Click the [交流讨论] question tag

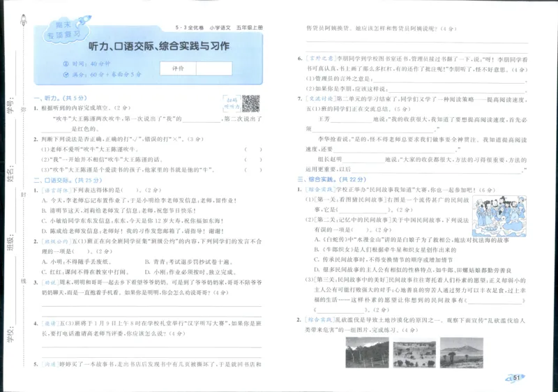coord(321,99)
